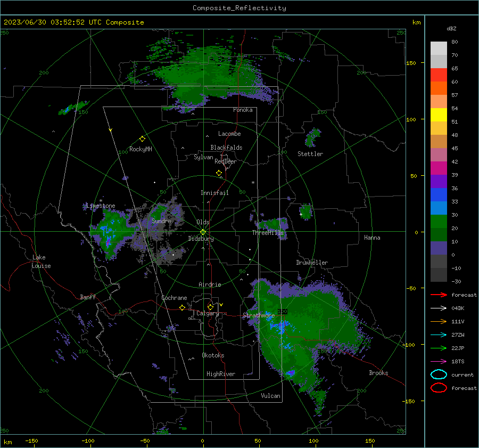Click the Okotoks town label
The width and height of the screenshot is (479, 448).
pos(213,355)
